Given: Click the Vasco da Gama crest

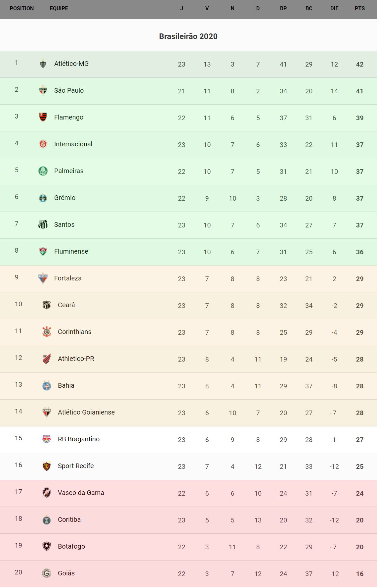Looking at the screenshot, I should coord(47,493).
